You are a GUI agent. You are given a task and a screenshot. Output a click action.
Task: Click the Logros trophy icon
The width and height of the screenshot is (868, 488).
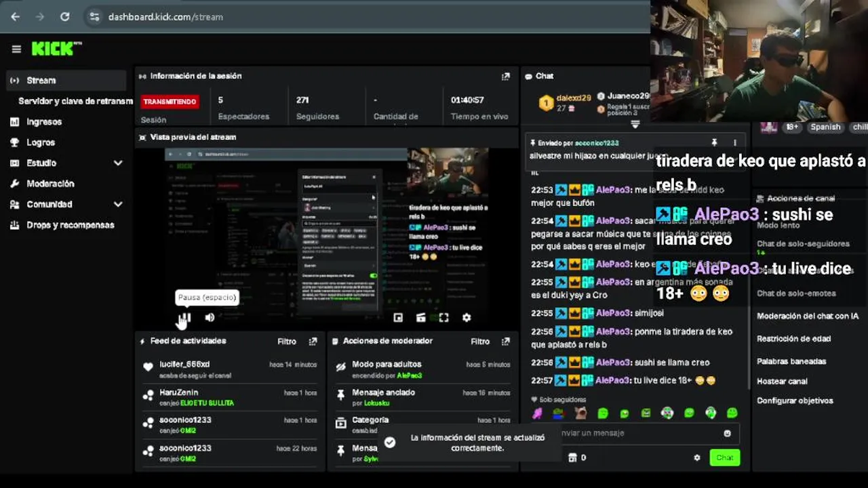[x=14, y=142]
